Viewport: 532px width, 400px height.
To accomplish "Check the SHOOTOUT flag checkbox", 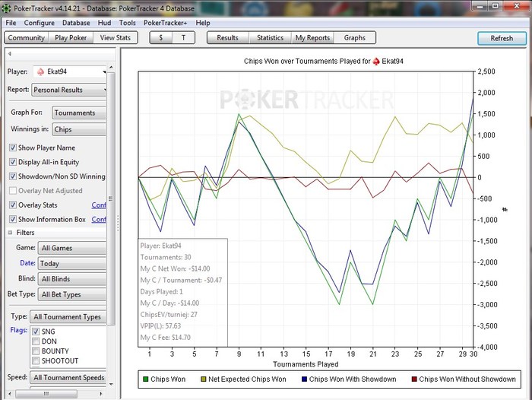I will [x=36, y=360].
